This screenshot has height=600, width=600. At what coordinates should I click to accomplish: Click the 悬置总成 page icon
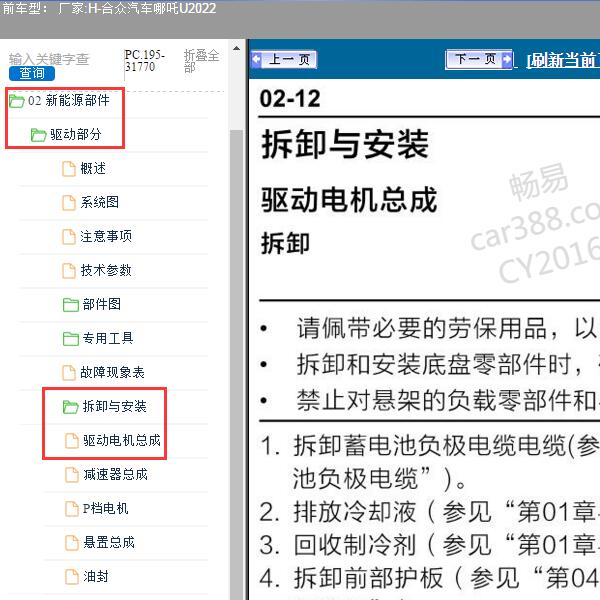[x=72, y=543]
